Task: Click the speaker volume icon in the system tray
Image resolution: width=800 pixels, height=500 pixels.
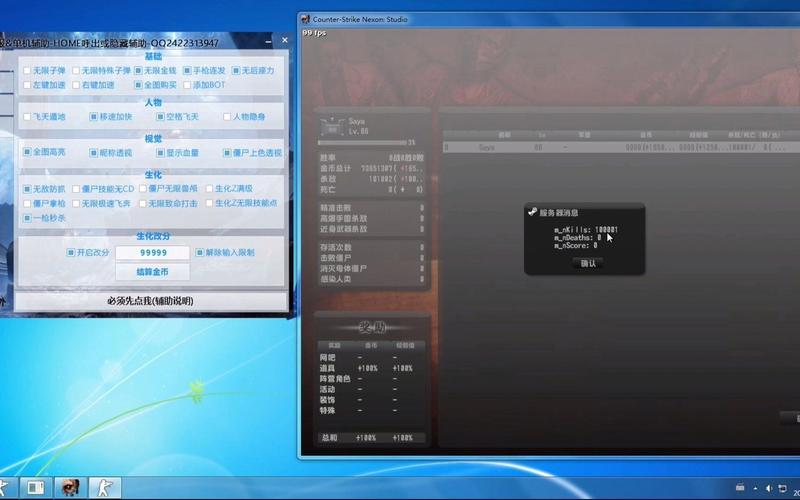Action: 768,488
